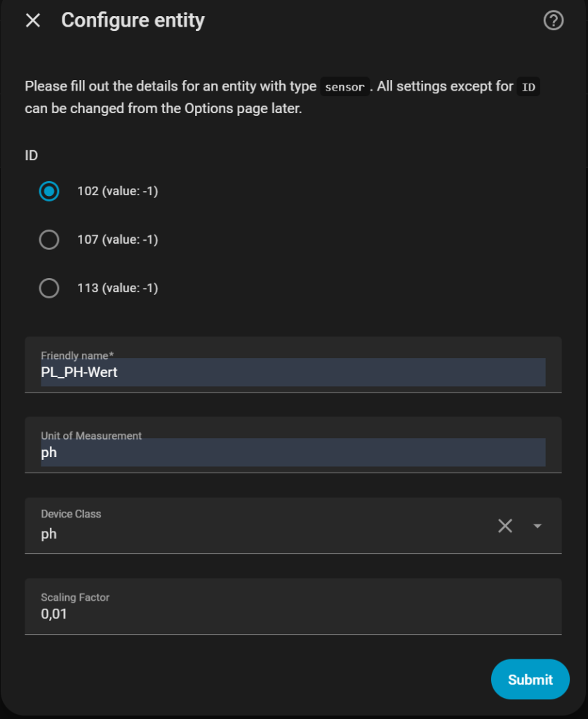The image size is (588, 719).
Task: Click the "107 (value: -1)" option label
Action: coord(117,240)
